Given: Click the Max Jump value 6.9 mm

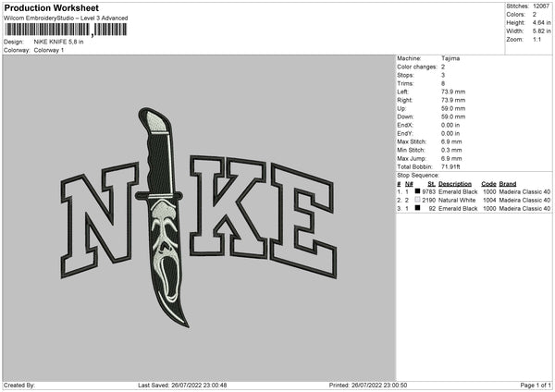Looking at the screenshot, I should (451, 159).
